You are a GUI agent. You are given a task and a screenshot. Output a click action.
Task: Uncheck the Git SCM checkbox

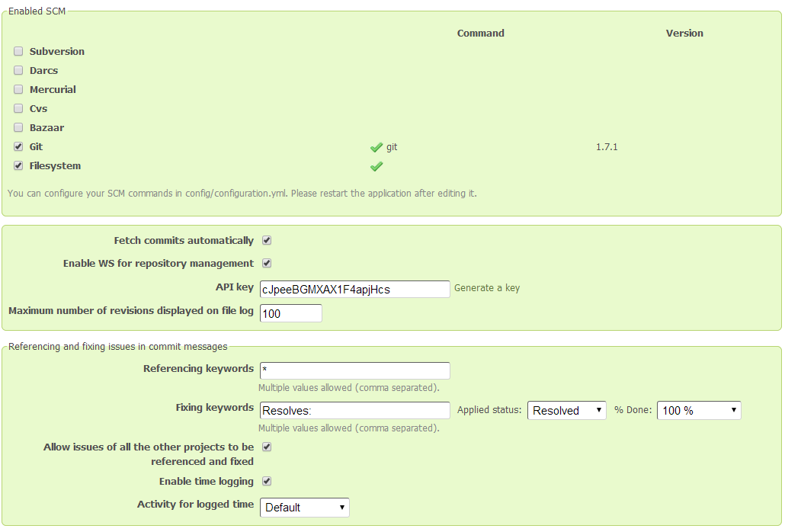pyautogui.click(x=18, y=146)
